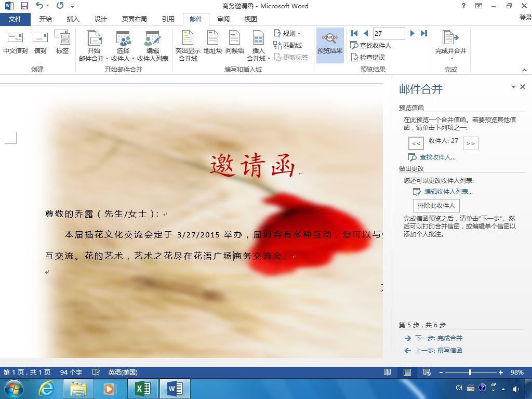Switch to Web Layout view in status bar
This screenshot has width=532, height=399.
click(427, 372)
